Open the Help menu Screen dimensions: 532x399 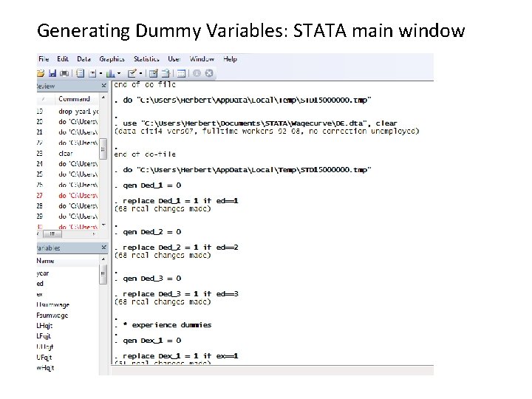pos(230,59)
